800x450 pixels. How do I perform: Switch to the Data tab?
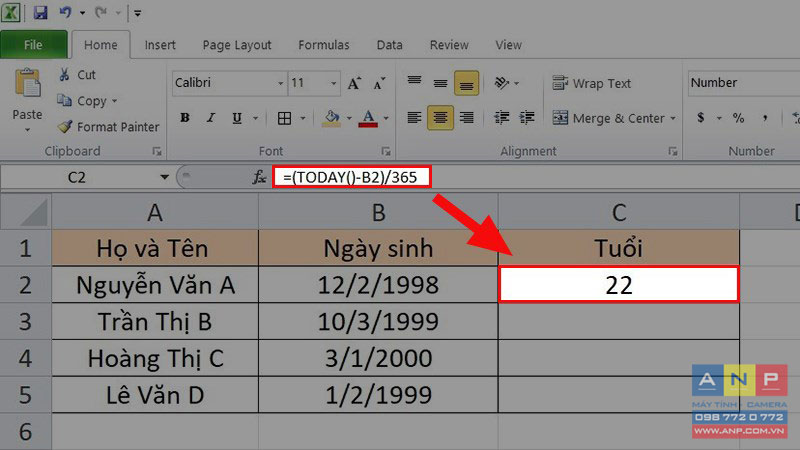pyautogui.click(x=389, y=45)
